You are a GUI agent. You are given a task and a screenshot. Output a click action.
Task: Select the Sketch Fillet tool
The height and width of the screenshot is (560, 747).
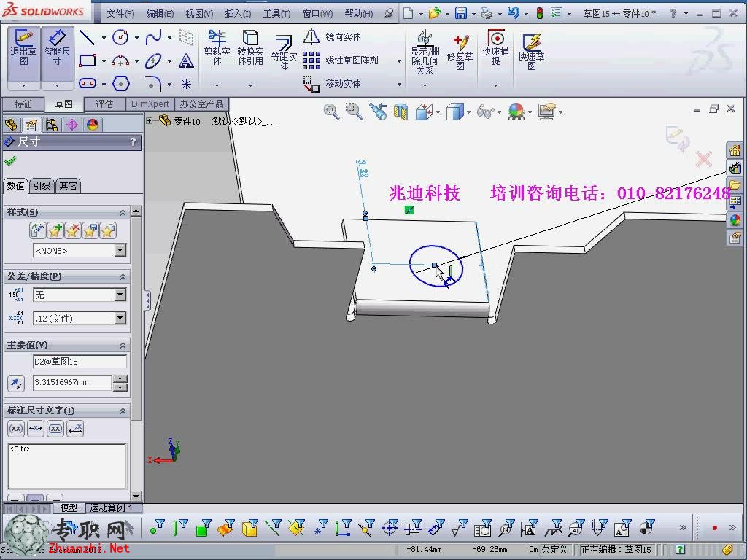[153, 84]
